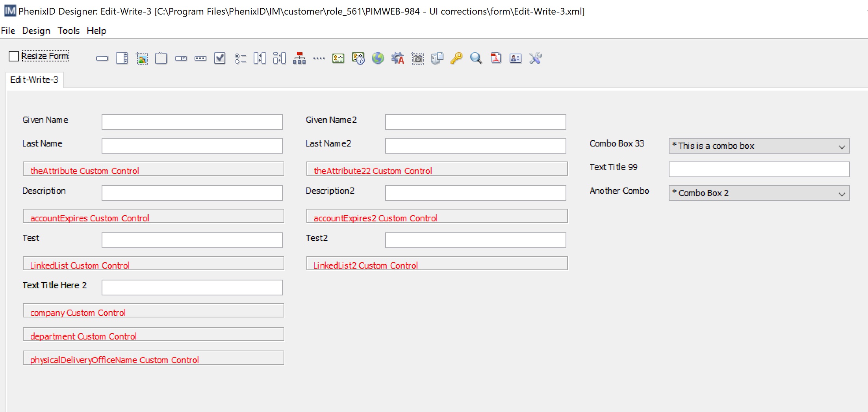This screenshot has height=412, width=868.
Task: Open the wrench and screwdriver settings tool
Action: pos(536,58)
